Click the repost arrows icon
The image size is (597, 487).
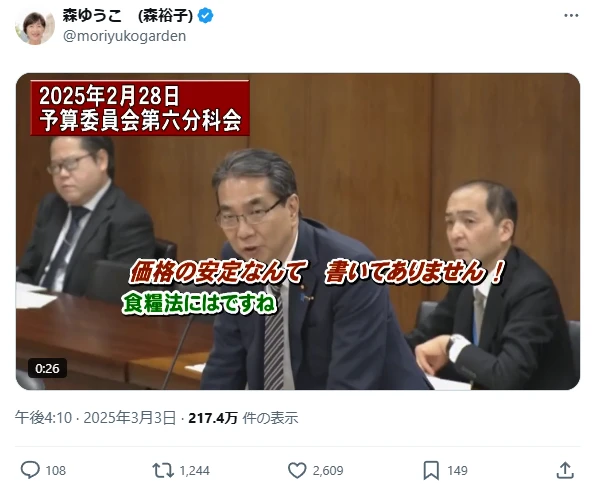[163, 471]
